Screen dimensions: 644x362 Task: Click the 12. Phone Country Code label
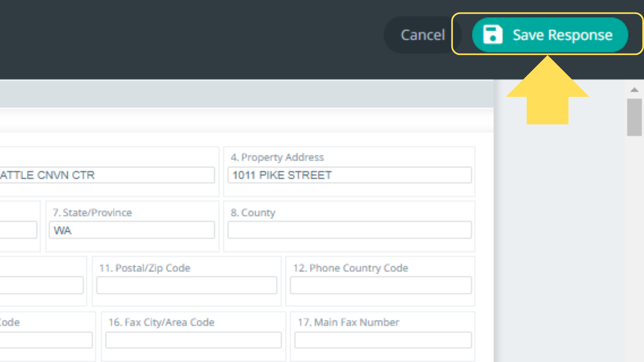(x=351, y=268)
